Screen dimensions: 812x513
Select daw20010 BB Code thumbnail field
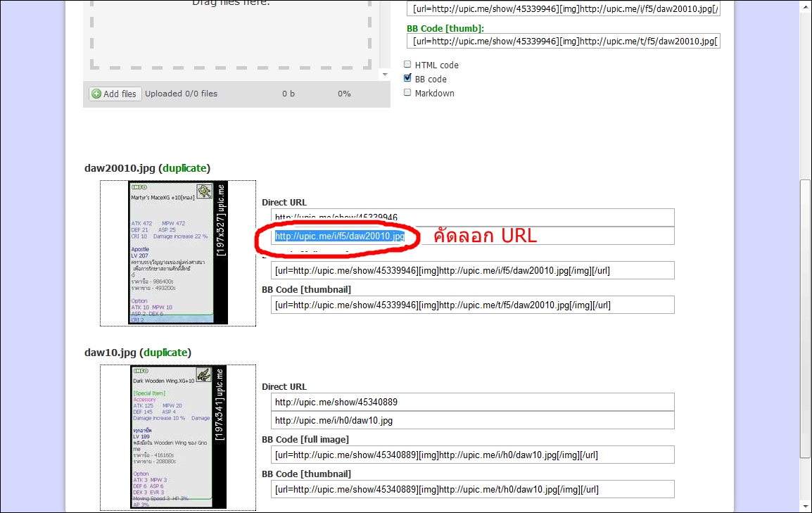coord(472,305)
